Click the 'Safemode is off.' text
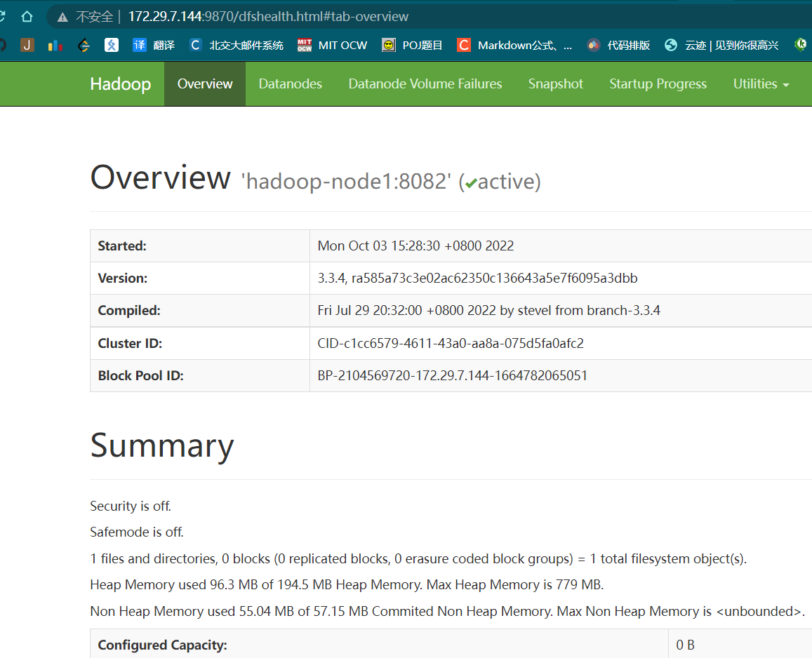This screenshot has width=812, height=658. click(137, 532)
